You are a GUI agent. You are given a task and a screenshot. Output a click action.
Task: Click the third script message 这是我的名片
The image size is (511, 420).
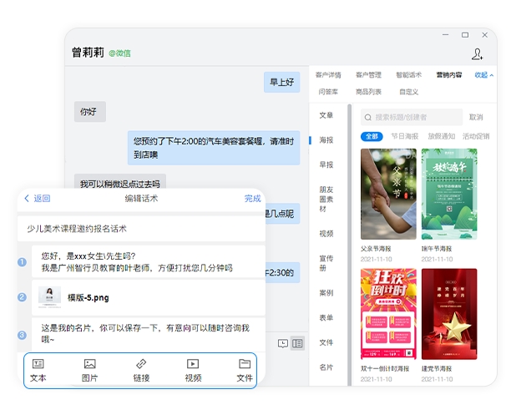point(149,334)
